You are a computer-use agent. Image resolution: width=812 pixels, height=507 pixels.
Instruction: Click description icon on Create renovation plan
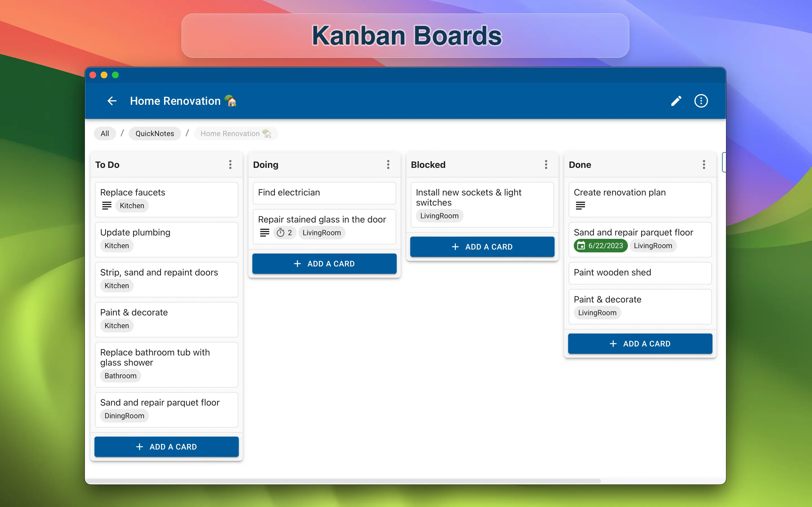pyautogui.click(x=580, y=206)
